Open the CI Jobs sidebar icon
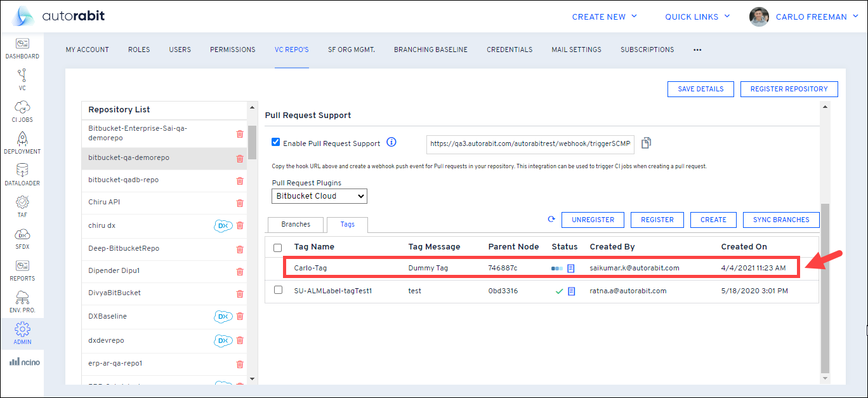868x398 pixels. pos(22,107)
